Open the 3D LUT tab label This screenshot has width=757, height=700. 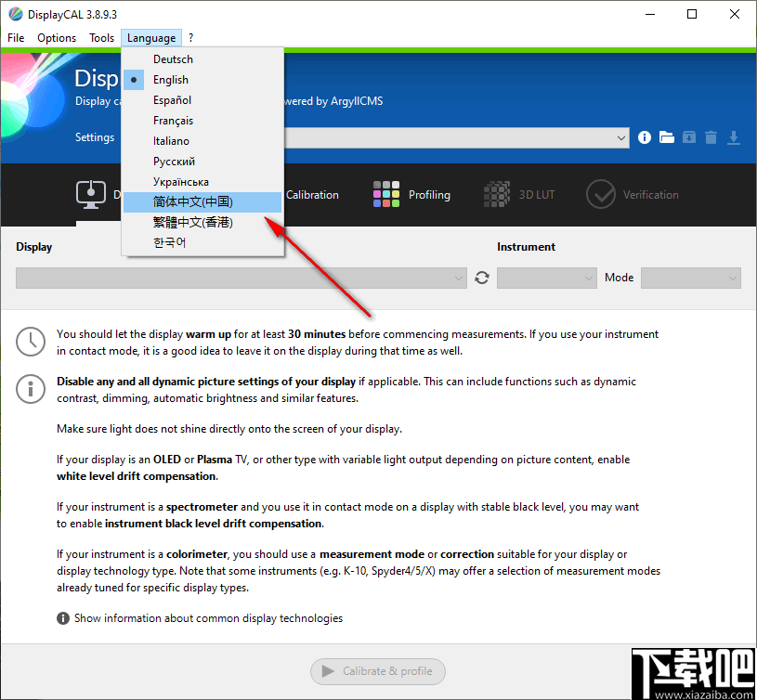(537, 195)
